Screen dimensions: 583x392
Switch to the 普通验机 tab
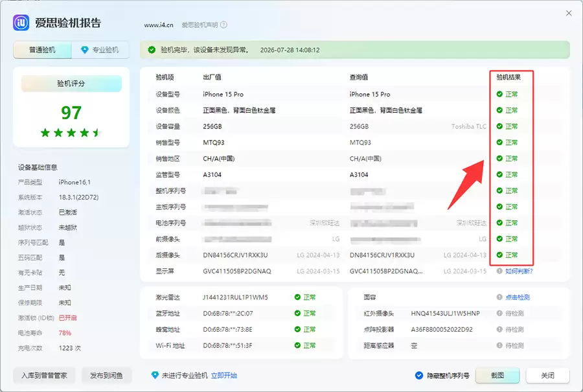(x=42, y=50)
